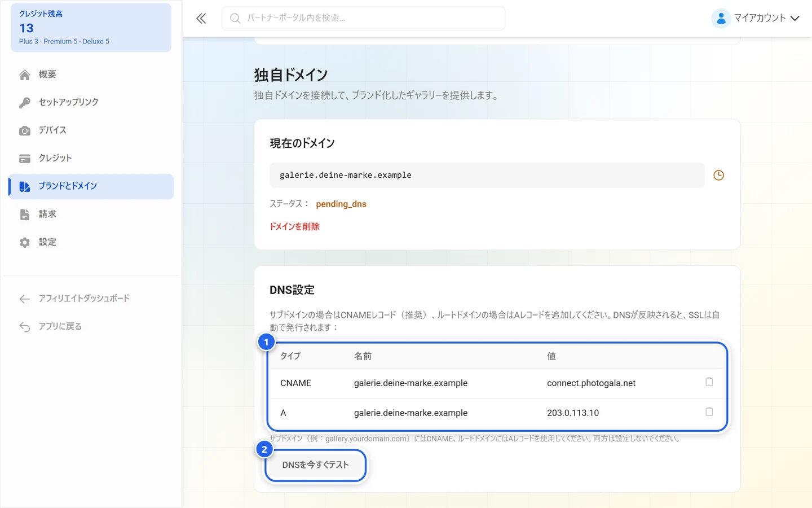812x508 pixels.
Task: Click the document icon beside 請求
Action: (25, 214)
